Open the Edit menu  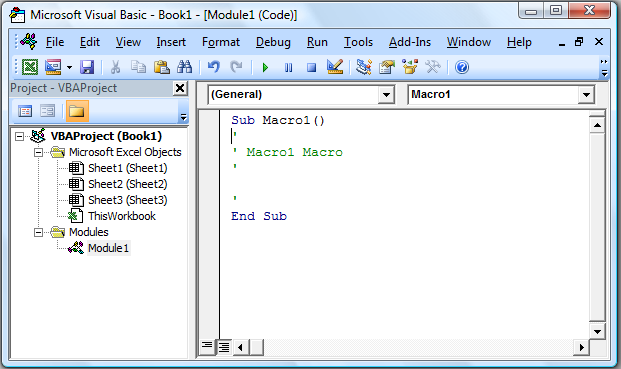[90, 42]
